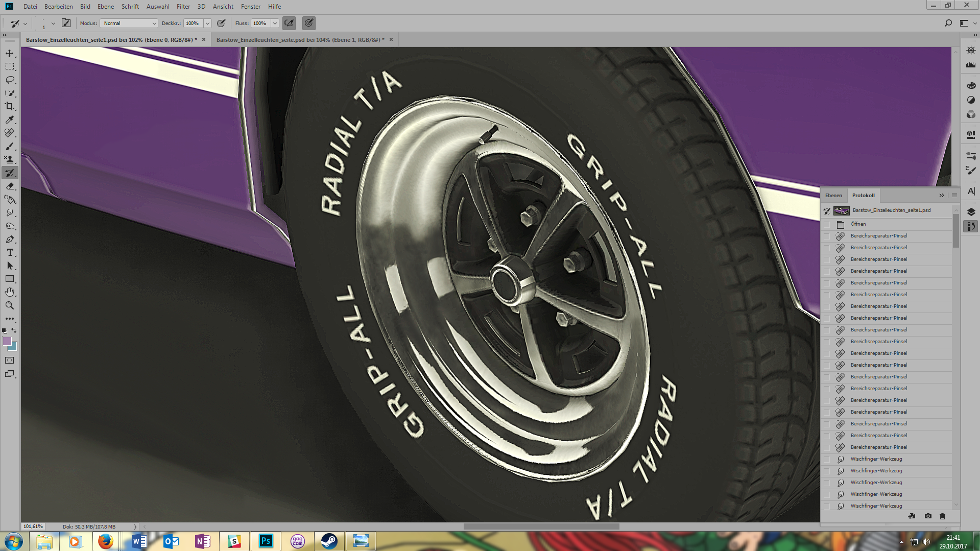Viewport: 980px width, 551px height.
Task: Open the search magnifier in options bar
Action: [948, 23]
